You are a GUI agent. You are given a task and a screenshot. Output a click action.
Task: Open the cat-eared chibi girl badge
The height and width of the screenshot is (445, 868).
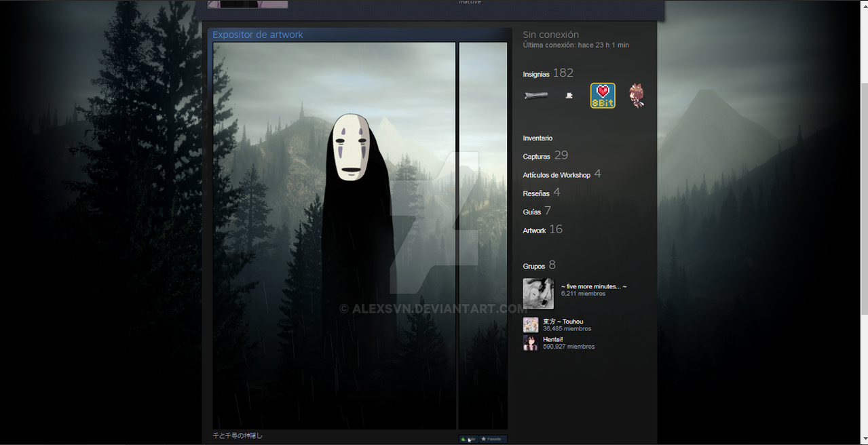tap(636, 96)
